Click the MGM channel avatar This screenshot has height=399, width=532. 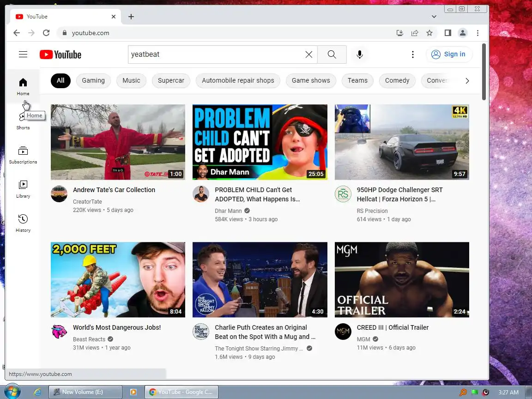(343, 332)
